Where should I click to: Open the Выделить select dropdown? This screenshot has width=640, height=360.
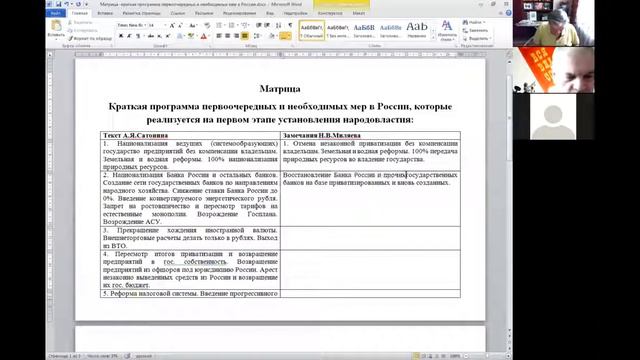[x=476, y=38]
